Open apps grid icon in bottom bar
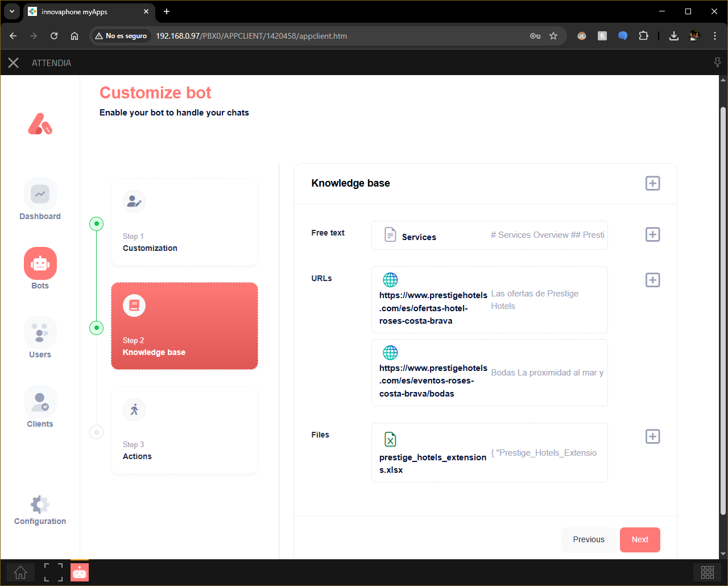 click(708, 572)
